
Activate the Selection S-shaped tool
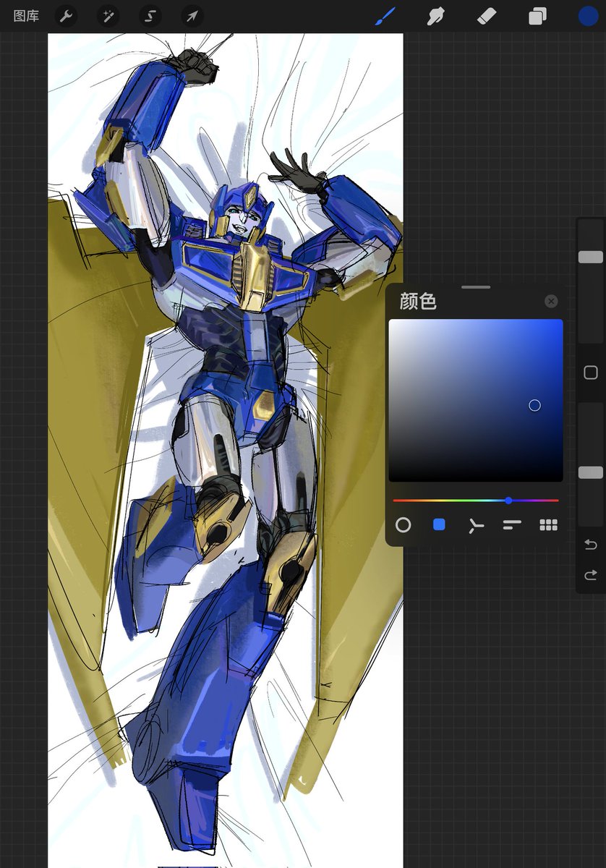pos(150,16)
